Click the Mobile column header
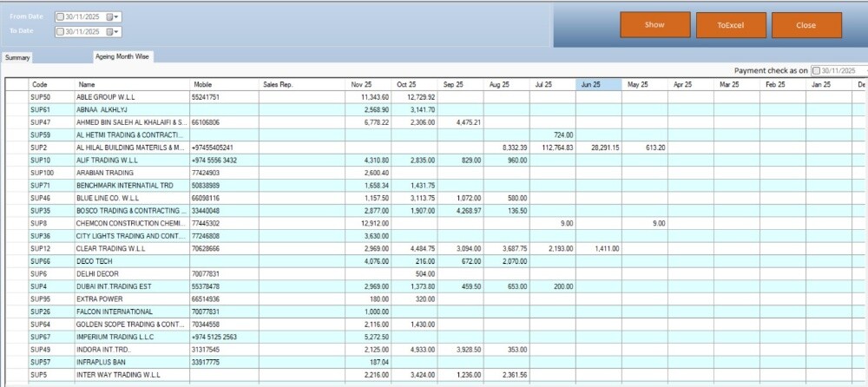Image resolution: width=868 pixels, height=387 pixels. click(224, 85)
